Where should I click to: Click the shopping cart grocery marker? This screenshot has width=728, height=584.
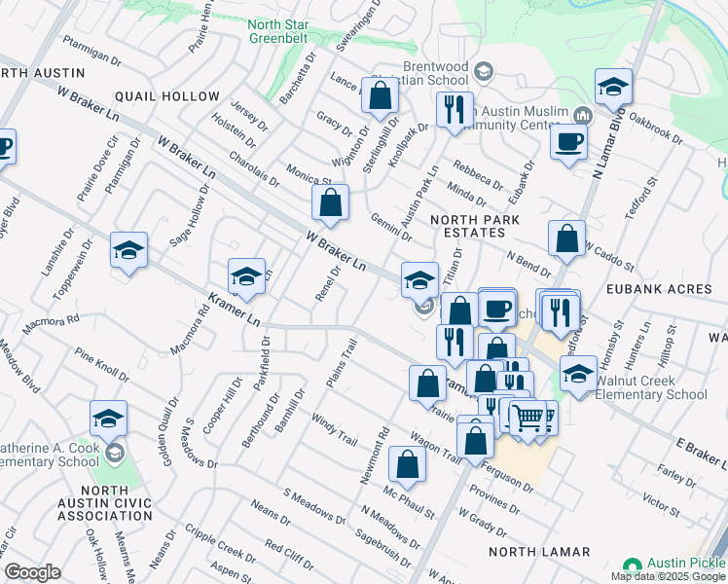click(x=528, y=420)
